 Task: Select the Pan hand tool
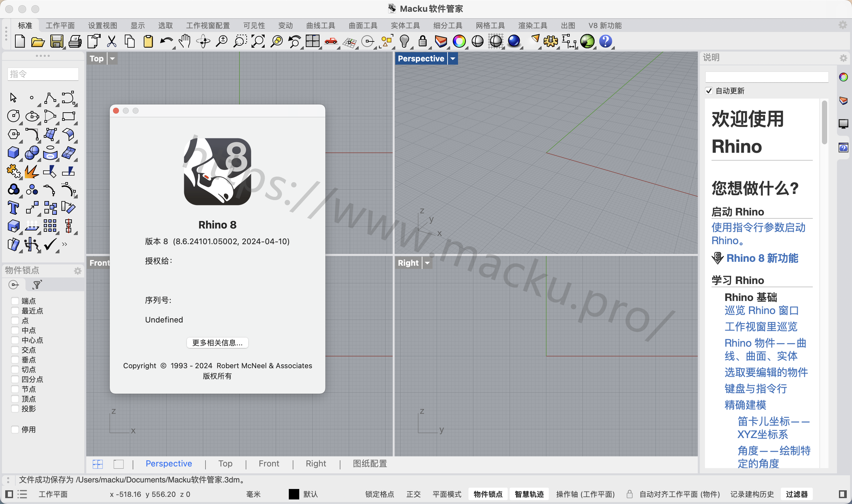pos(185,41)
